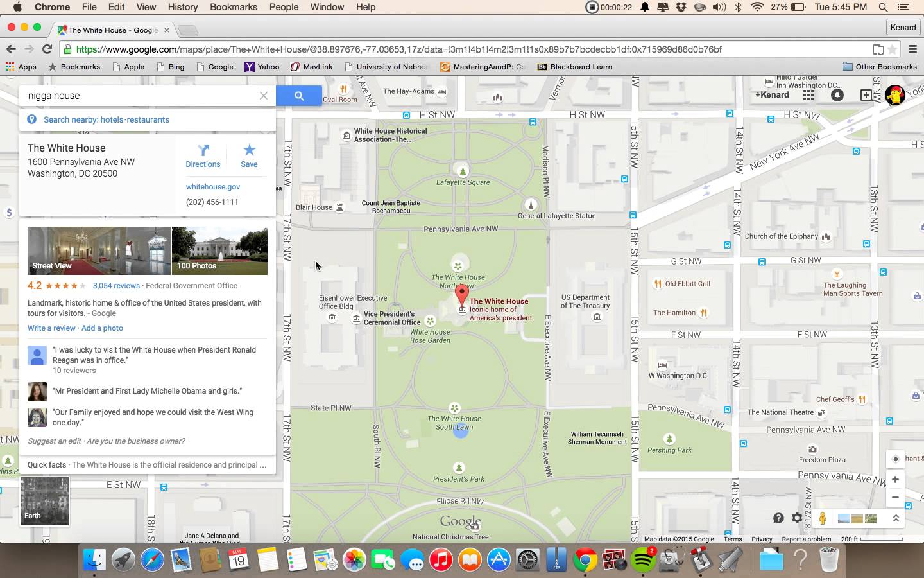The image size is (924, 578).
Task: Click the +Kenard Google+ link
Action: 772,95
